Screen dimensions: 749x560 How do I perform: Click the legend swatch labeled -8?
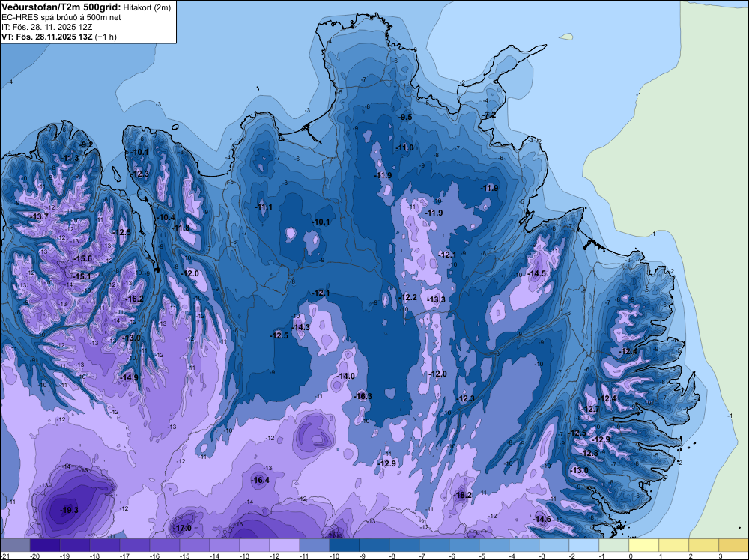coord(404,545)
